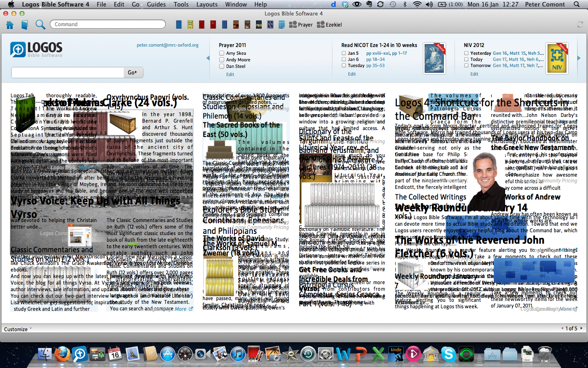Open the NICOT Ezekiel book cover thumbnail
588x368 pixels.
434,58
